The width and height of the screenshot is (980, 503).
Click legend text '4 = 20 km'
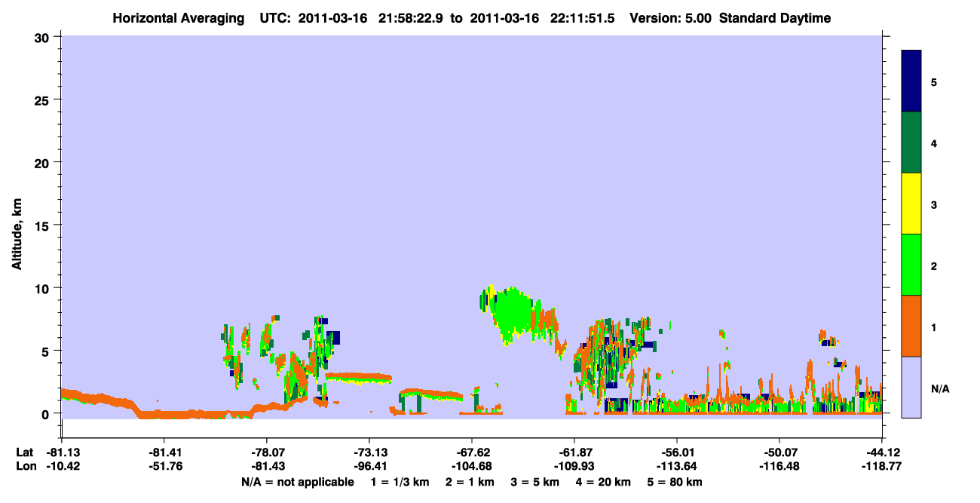(603, 482)
